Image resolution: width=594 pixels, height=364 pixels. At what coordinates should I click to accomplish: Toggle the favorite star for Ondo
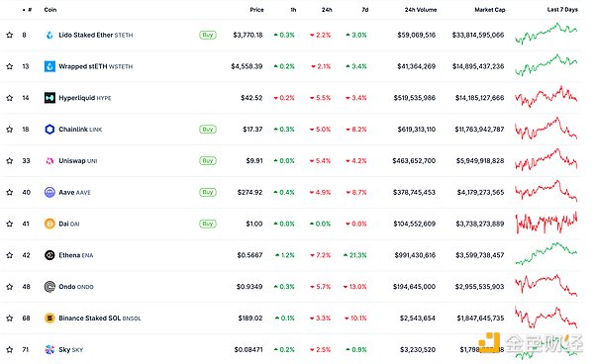pyautogui.click(x=10, y=287)
